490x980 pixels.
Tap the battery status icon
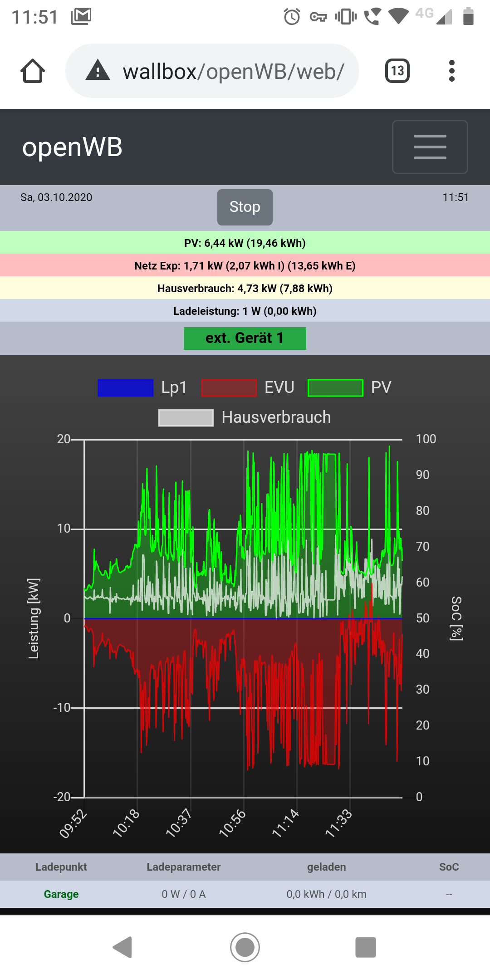[x=468, y=16]
